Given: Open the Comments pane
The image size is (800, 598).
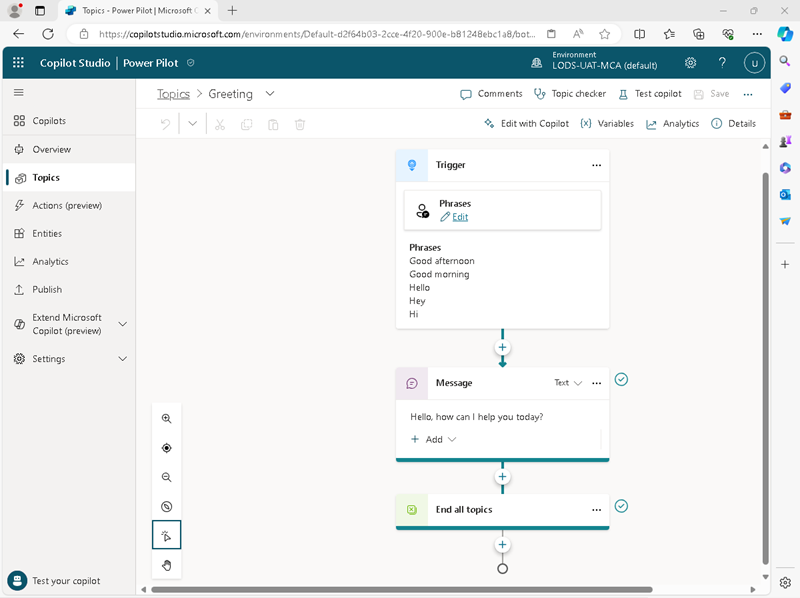Looking at the screenshot, I should [x=491, y=94].
